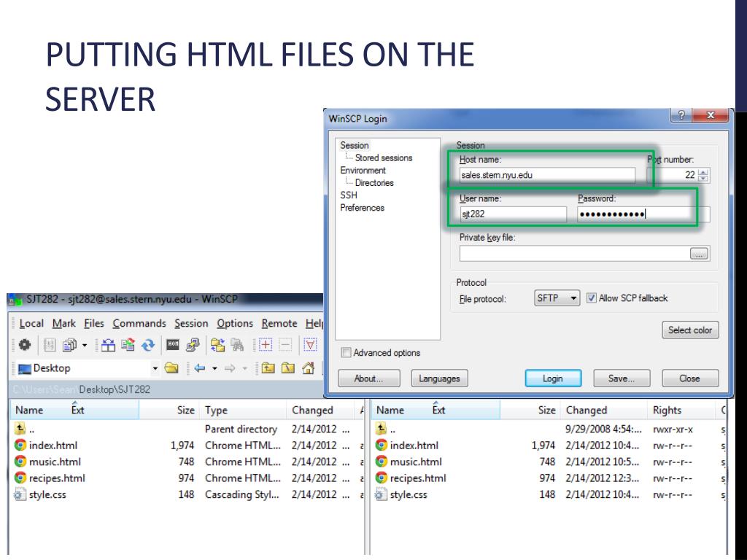The width and height of the screenshot is (747, 560).
Task: Open the Session menu
Action: click(x=191, y=323)
